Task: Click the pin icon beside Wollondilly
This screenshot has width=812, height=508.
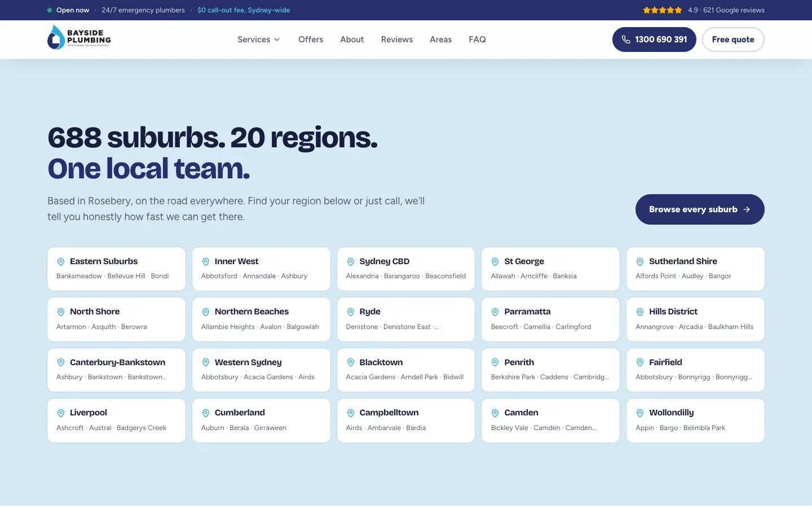Action: pos(640,413)
